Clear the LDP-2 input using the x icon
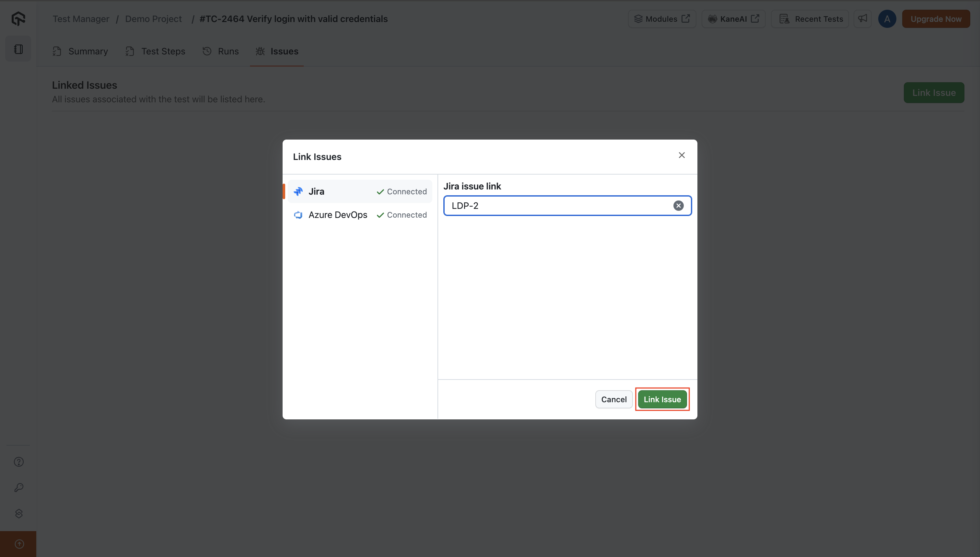The width and height of the screenshot is (980, 557). coord(678,205)
